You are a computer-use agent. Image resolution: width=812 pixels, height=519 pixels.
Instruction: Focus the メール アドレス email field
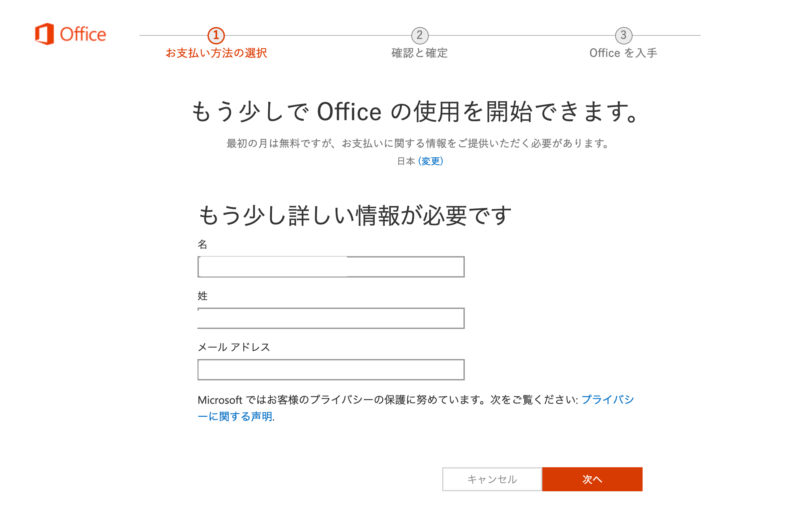[331, 370]
